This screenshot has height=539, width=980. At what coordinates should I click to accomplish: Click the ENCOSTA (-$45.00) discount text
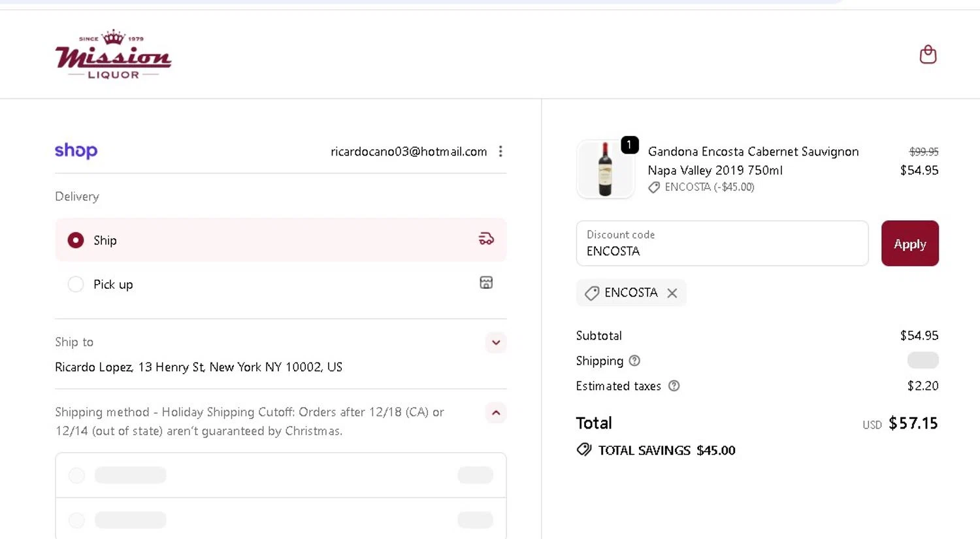pos(710,188)
